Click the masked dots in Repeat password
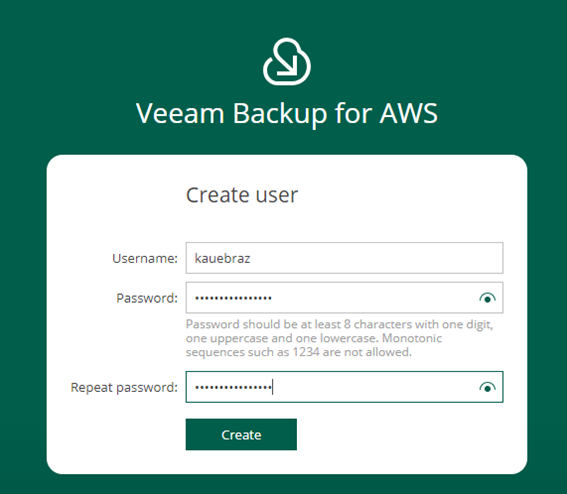Image resolution: width=567 pixels, height=494 pixels. [234, 388]
